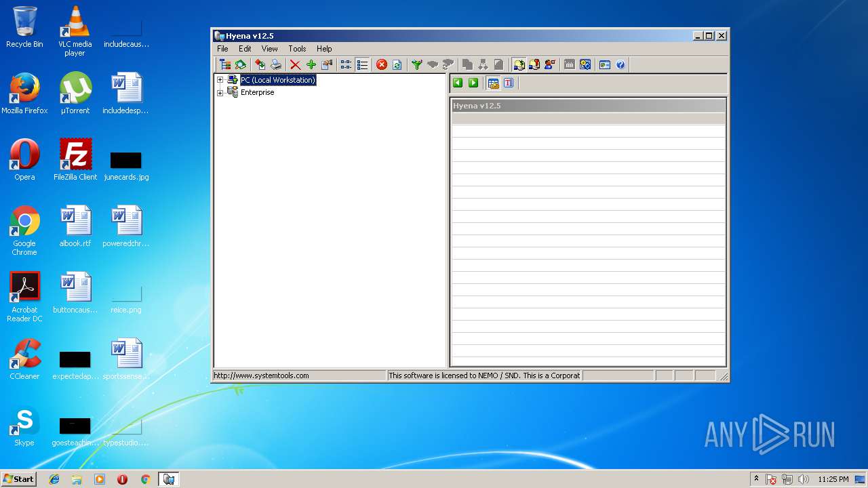The width and height of the screenshot is (868, 488).
Task: Click the gray copy icon in toolbar
Action: click(x=467, y=64)
